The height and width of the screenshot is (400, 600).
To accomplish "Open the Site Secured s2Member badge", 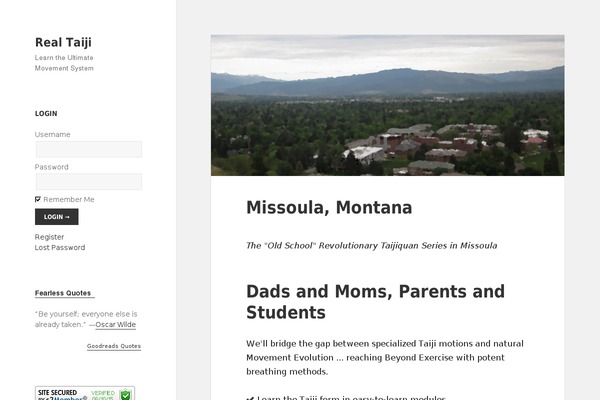I will pyautogui.click(x=85, y=393).
